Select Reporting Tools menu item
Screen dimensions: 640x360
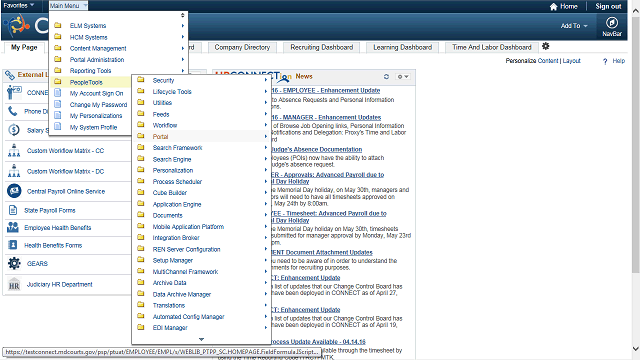coord(90,71)
